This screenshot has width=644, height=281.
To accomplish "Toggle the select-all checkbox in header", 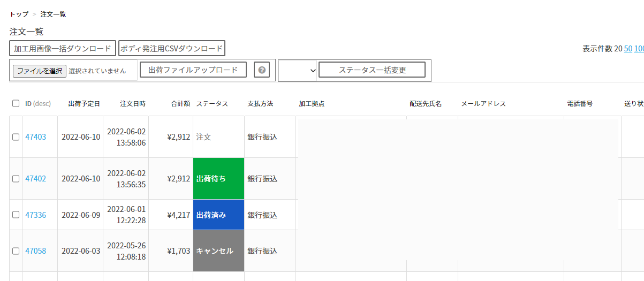I will tap(16, 103).
